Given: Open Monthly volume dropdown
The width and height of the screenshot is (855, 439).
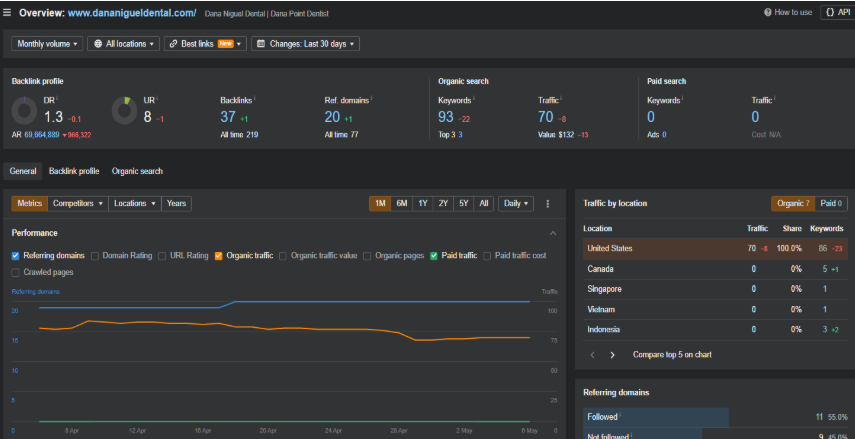Looking at the screenshot, I should [47, 44].
